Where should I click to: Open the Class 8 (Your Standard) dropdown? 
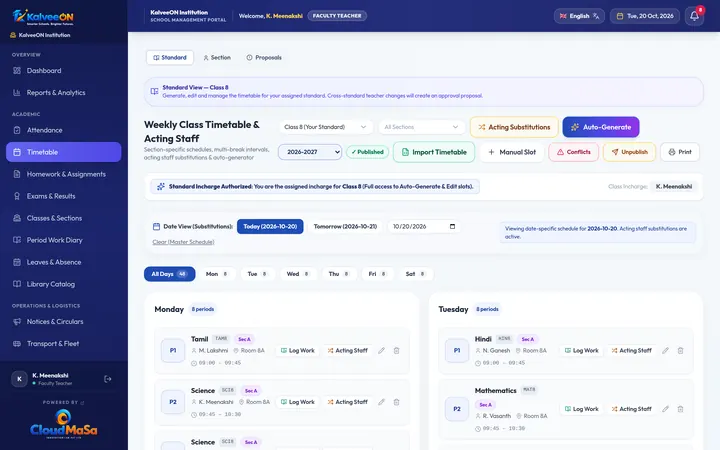325,127
